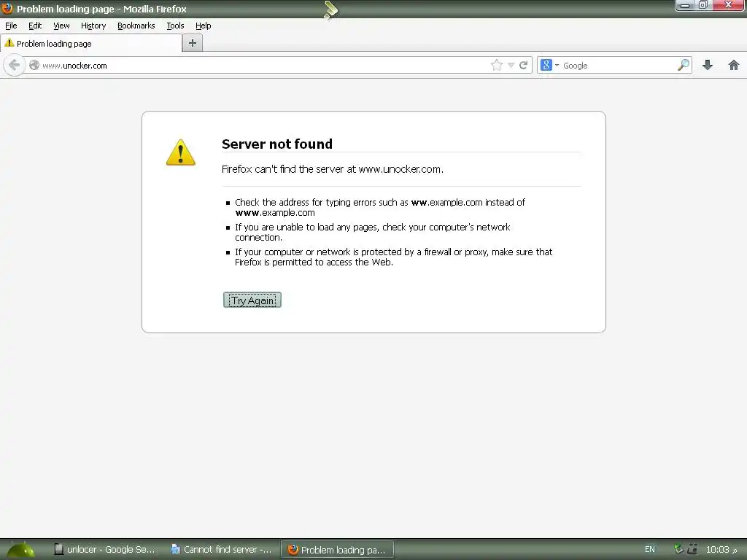Select the Problem loading page tab
The image size is (747, 560).
tap(91, 43)
